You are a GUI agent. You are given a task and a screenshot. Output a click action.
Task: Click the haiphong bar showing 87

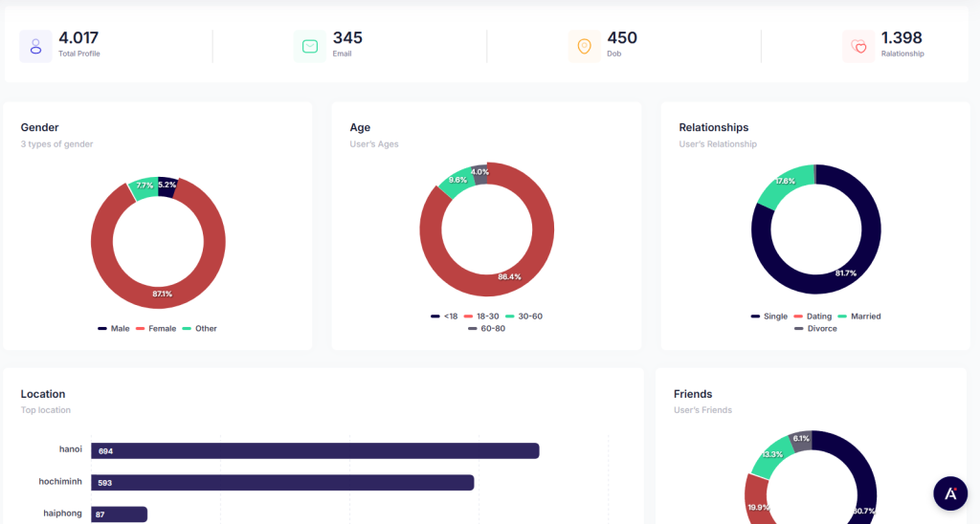point(120,514)
